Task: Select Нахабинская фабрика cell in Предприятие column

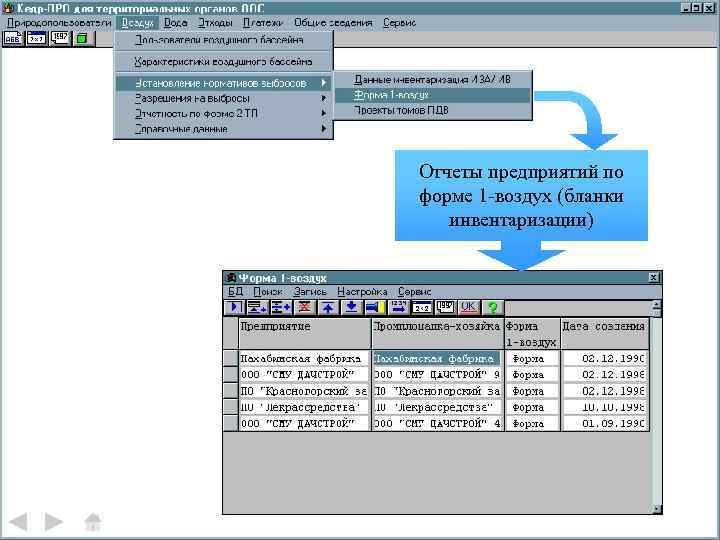Action: (304, 359)
